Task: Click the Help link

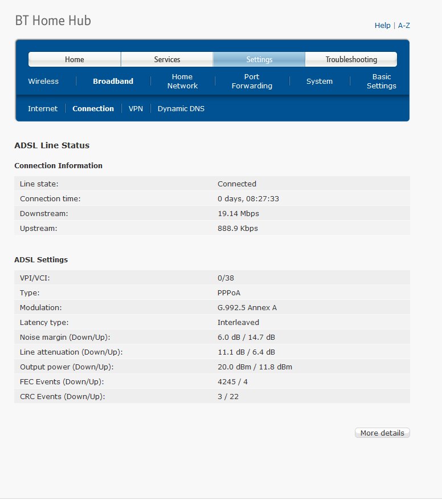Action: coord(382,26)
